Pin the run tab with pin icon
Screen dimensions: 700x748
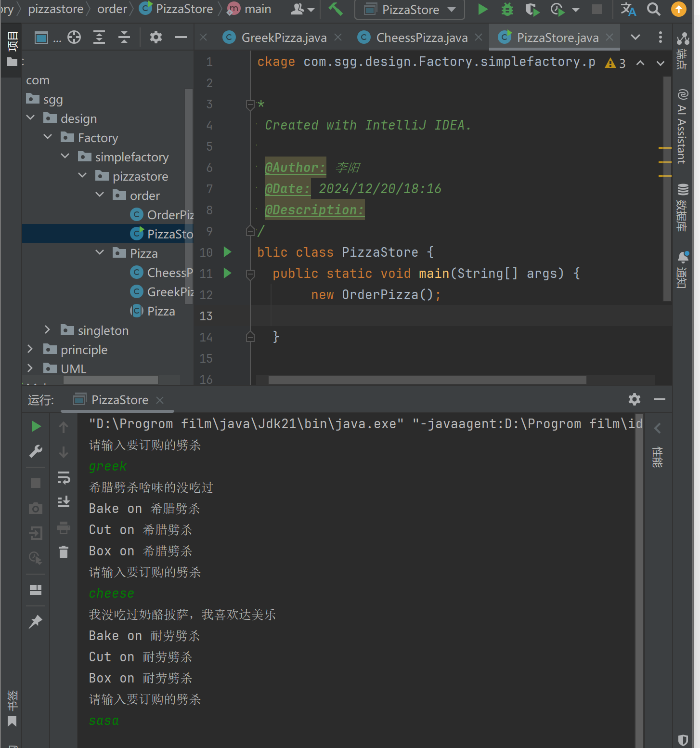(36, 621)
